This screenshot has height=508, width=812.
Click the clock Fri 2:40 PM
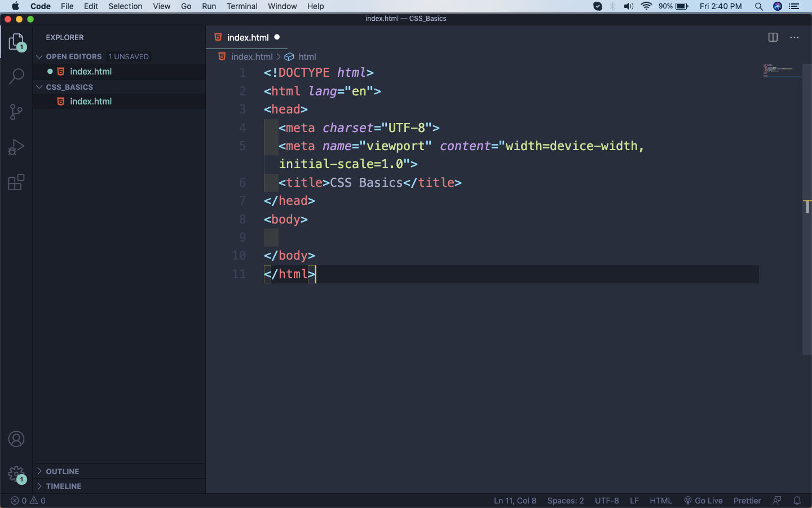click(721, 6)
